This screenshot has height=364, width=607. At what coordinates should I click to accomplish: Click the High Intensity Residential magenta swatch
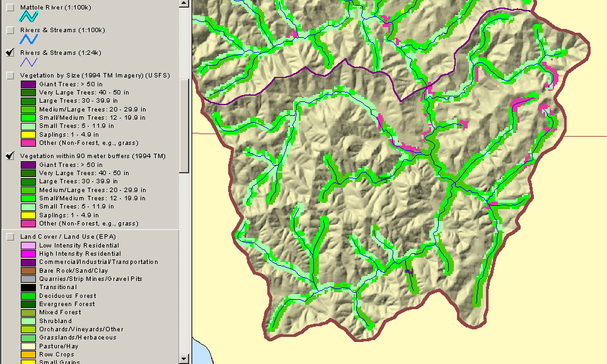click(28, 254)
